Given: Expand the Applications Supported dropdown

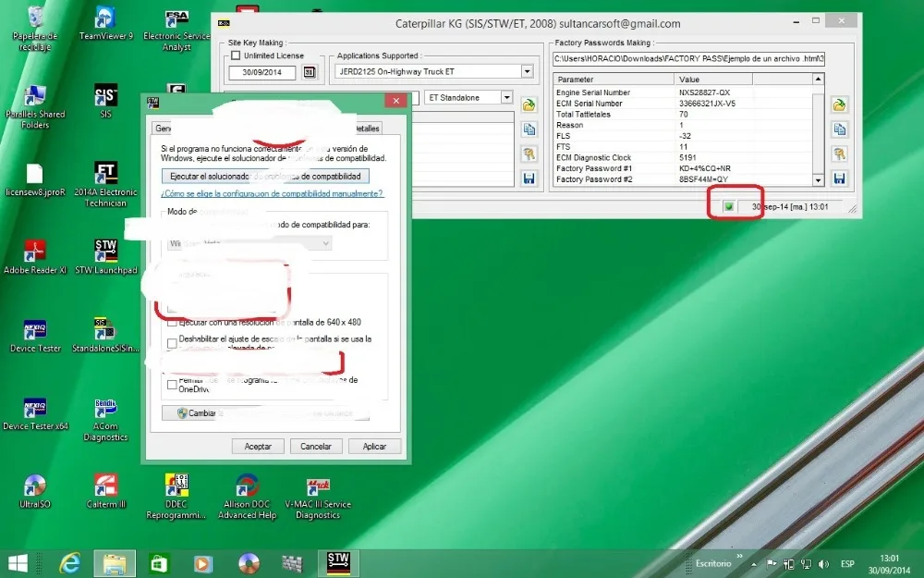Looking at the screenshot, I should pyautogui.click(x=527, y=71).
